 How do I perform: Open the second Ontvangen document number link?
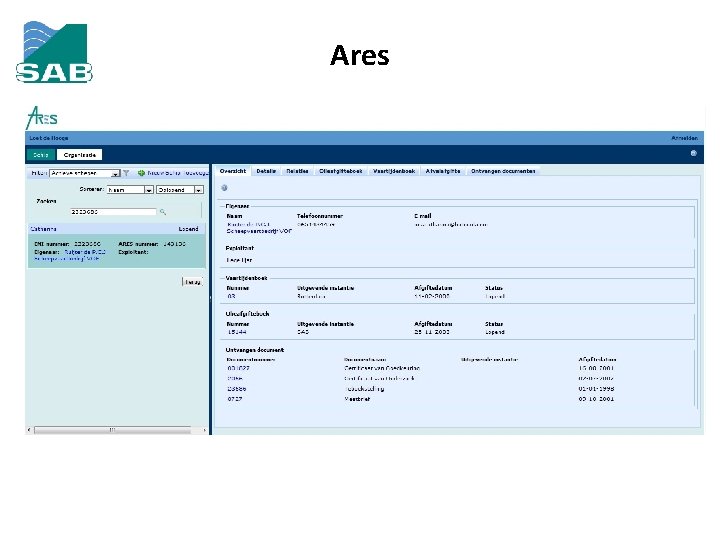(x=235, y=378)
